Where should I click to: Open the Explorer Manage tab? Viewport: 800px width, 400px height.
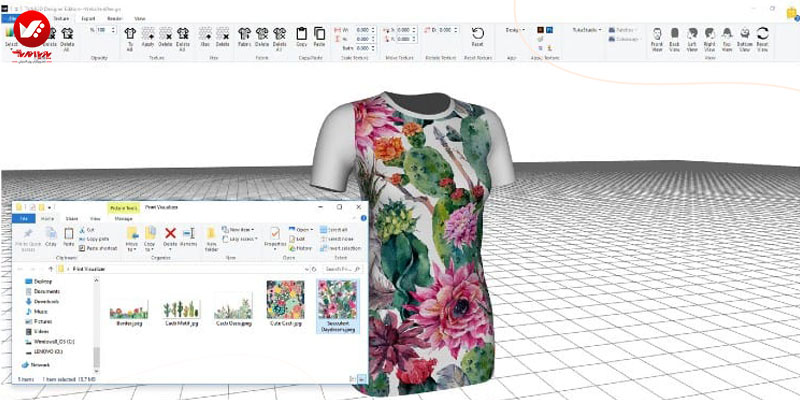click(123, 218)
